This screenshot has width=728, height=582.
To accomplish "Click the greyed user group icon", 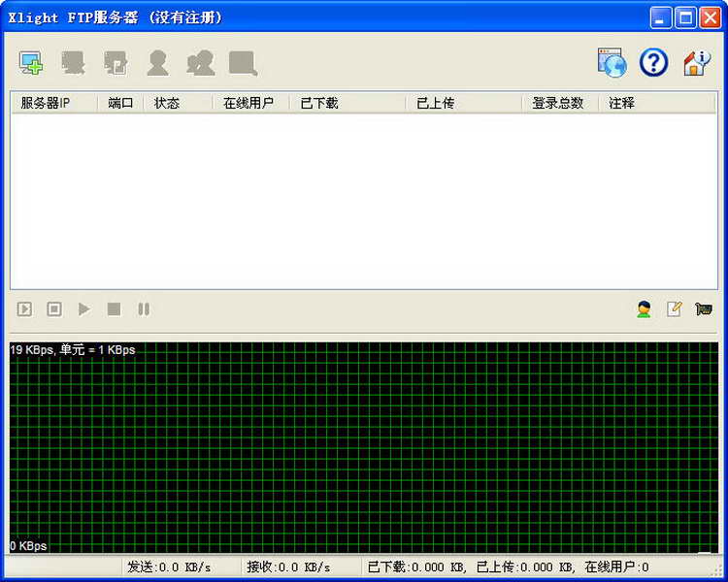I will pyautogui.click(x=201, y=63).
